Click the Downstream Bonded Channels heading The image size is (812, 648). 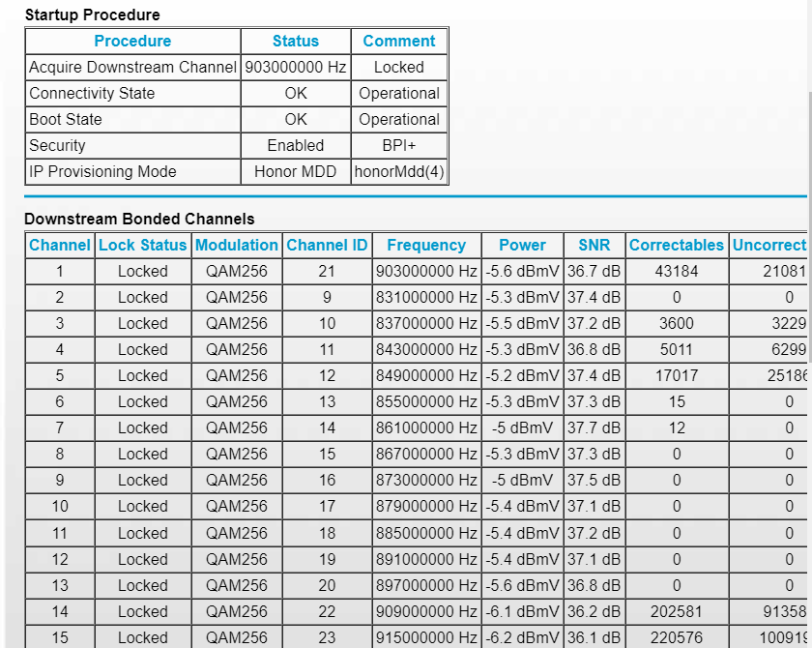tap(140, 219)
